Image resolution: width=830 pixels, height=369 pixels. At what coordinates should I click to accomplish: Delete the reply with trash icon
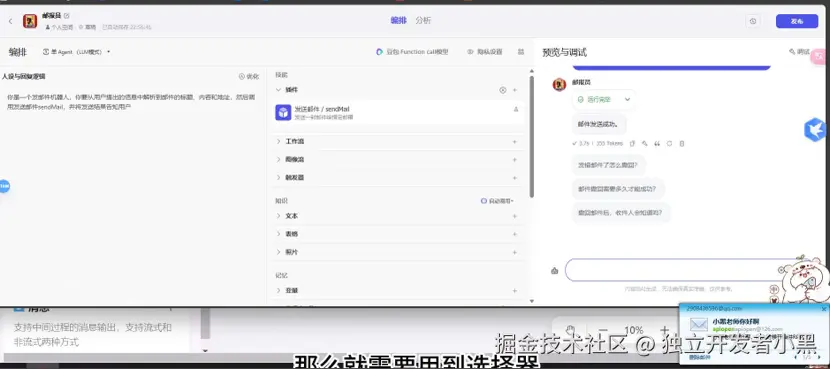682,143
